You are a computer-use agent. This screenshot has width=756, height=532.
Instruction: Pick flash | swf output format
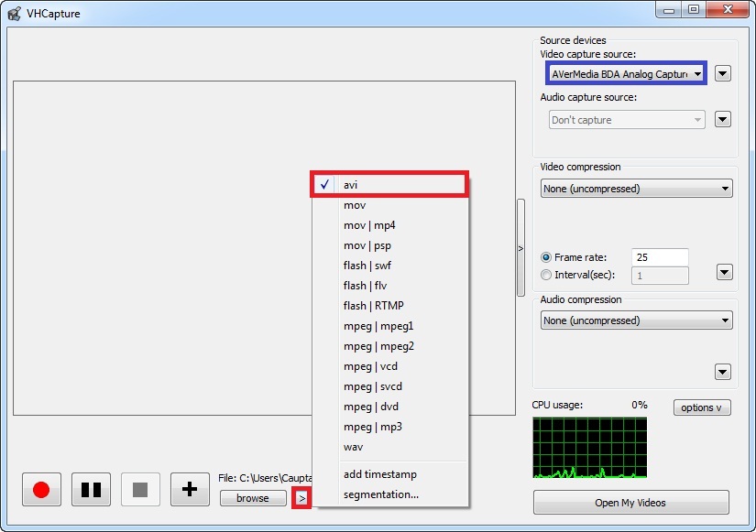pyautogui.click(x=389, y=266)
